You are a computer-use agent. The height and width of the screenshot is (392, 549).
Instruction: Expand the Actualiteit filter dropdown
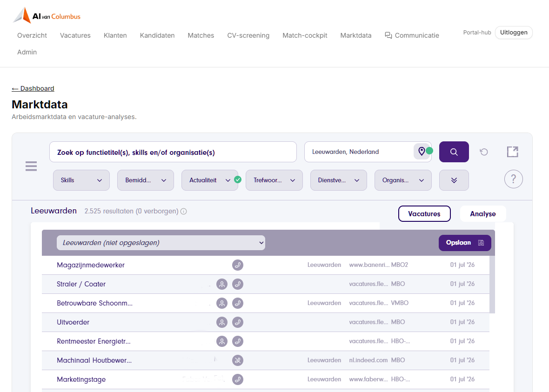point(210,180)
